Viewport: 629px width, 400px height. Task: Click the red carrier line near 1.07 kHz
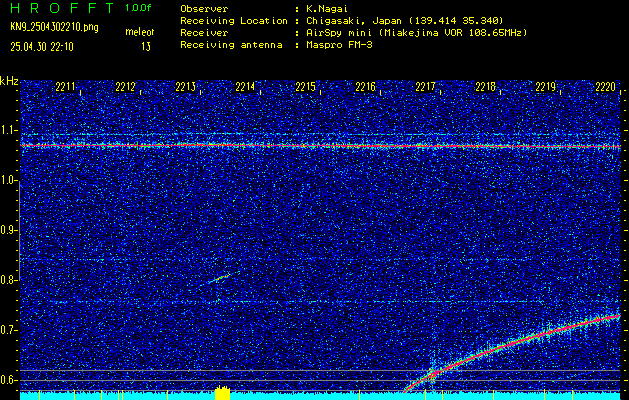point(320,146)
